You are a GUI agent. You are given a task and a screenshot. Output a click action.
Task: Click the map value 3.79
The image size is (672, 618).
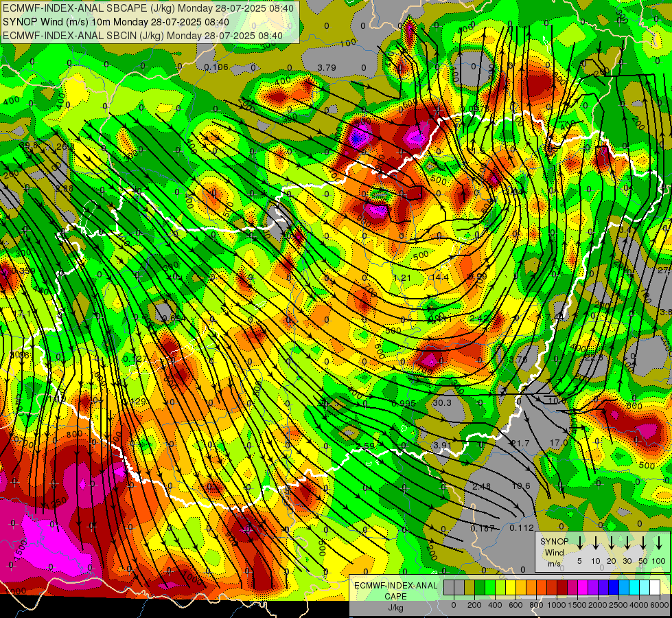327,68
